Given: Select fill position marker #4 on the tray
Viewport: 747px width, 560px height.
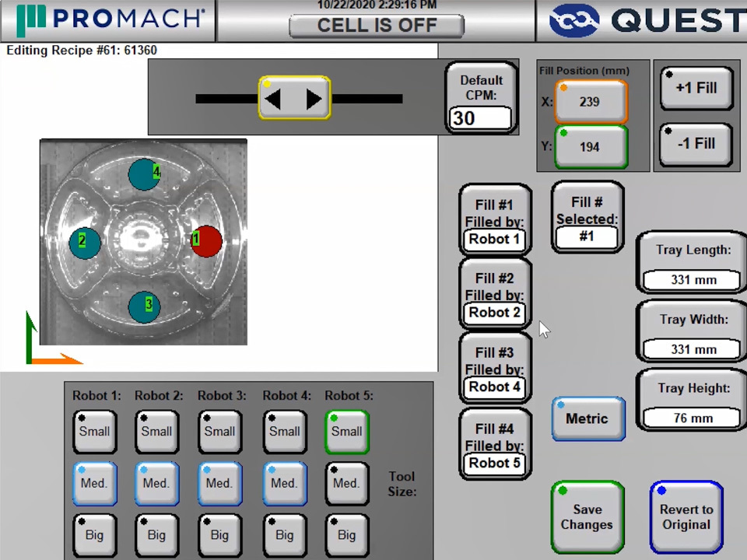Looking at the screenshot, I should pyautogui.click(x=145, y=175).
